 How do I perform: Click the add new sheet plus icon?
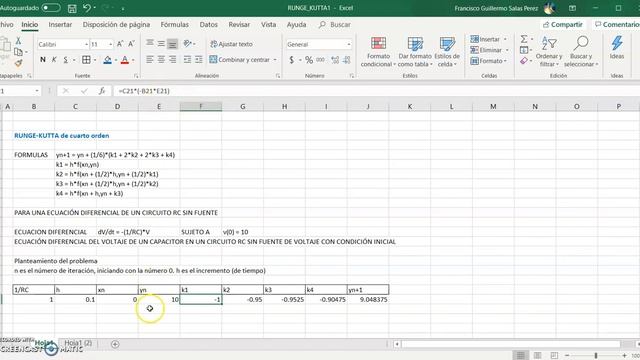(x=115, y=344)
